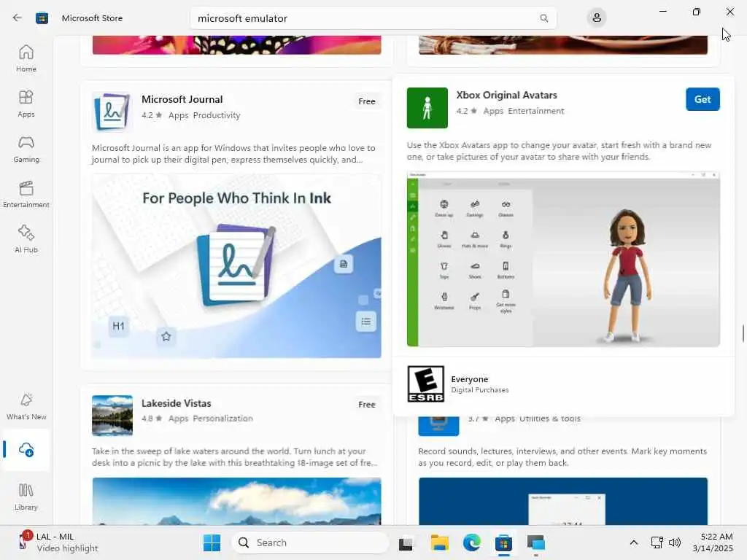Viewport: 747px width, 560px height.
Task: Open the user account profile icon
Action: pyautogui.click(x=597, y=18)
